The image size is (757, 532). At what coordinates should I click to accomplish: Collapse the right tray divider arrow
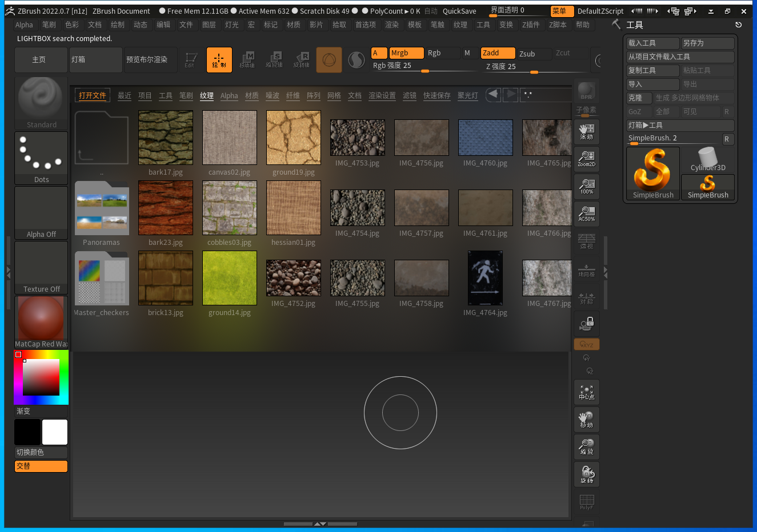(x=606, y=272)
